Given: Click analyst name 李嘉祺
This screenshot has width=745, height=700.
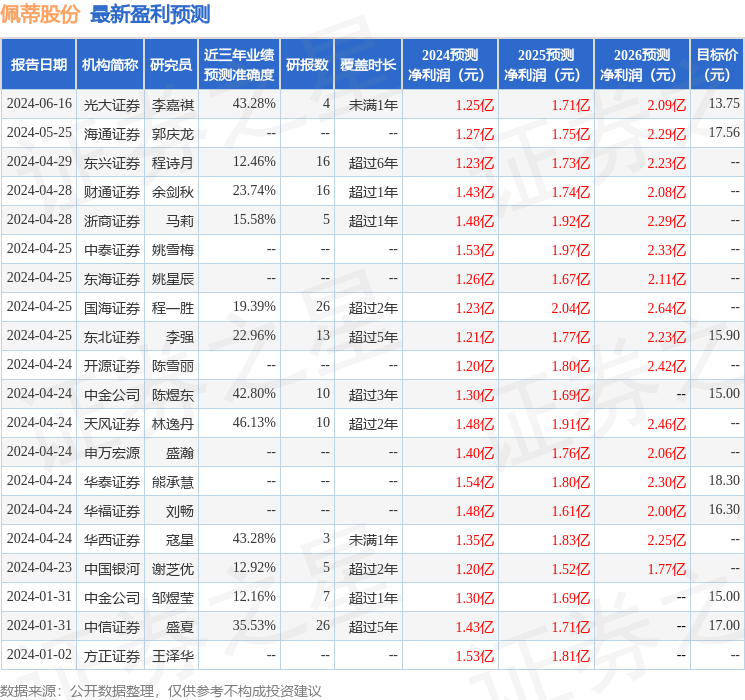Looking at the screenshot, I should pyautogui.click(x=173, y=105).
